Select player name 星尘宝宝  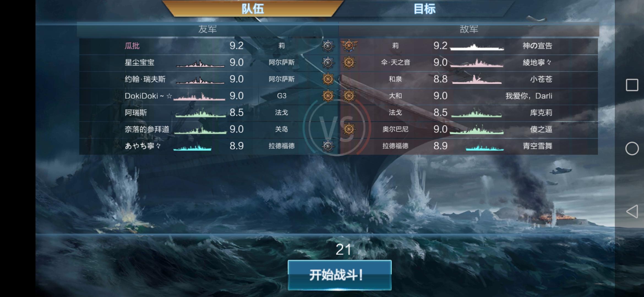pos(140,62)
